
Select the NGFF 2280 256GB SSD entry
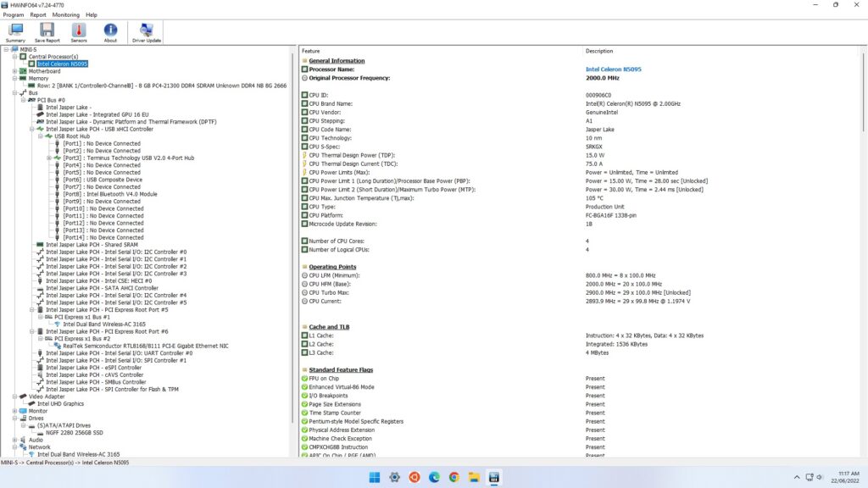point(73,432)
